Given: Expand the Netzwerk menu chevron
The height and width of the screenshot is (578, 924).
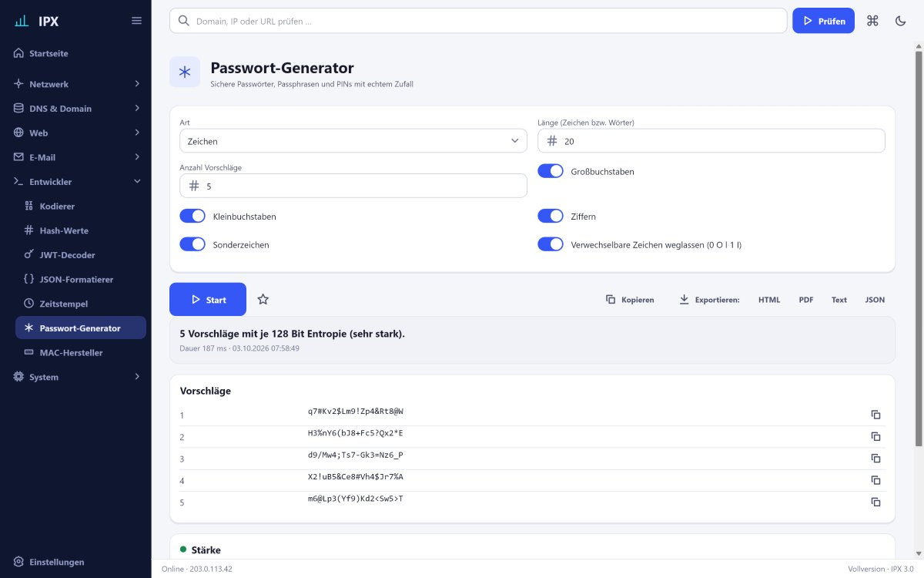Looking at the screenshot, I should pyautogui.click(x=137, y=83).
